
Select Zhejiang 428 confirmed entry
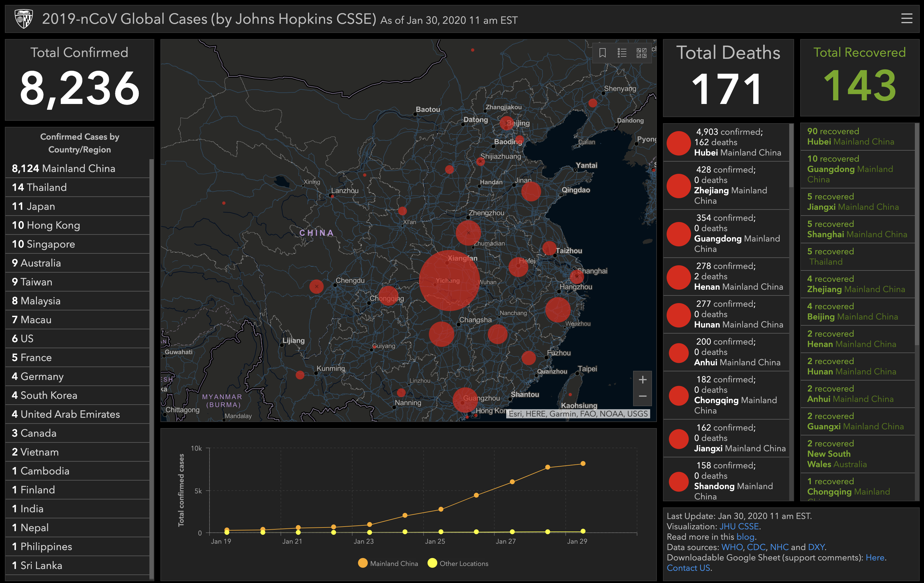(x=726, y=185)
